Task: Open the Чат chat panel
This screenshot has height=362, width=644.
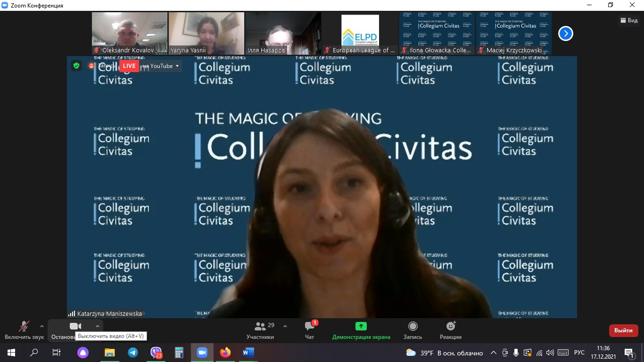Action: point(310,330)
